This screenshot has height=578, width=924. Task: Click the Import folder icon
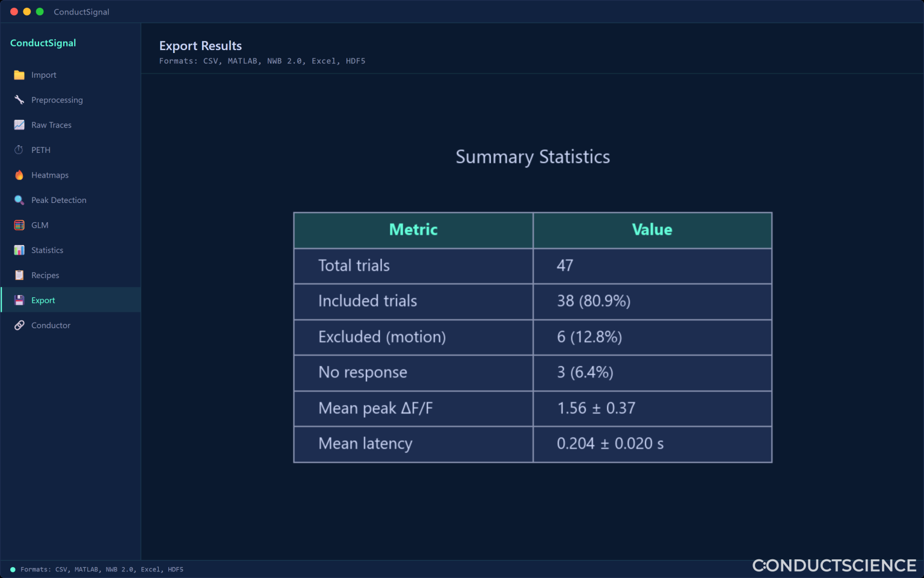[x=19, y=75]
